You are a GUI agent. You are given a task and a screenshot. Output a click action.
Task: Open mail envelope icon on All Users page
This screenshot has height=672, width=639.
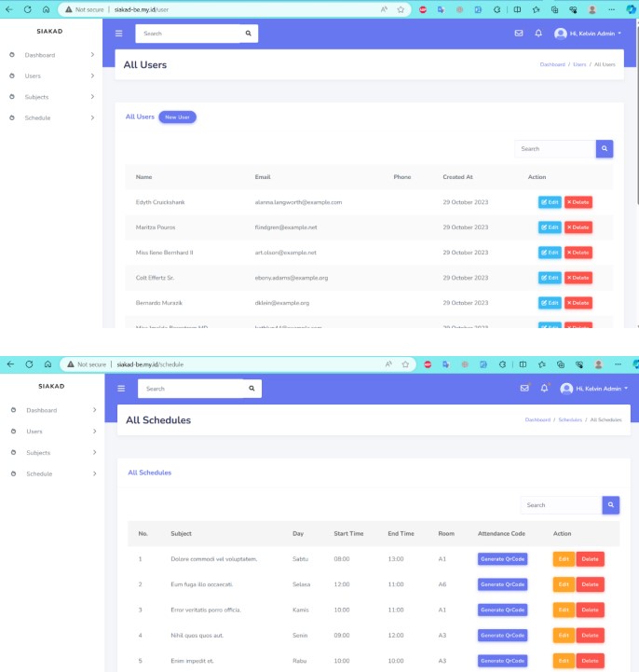click(519, 33)
